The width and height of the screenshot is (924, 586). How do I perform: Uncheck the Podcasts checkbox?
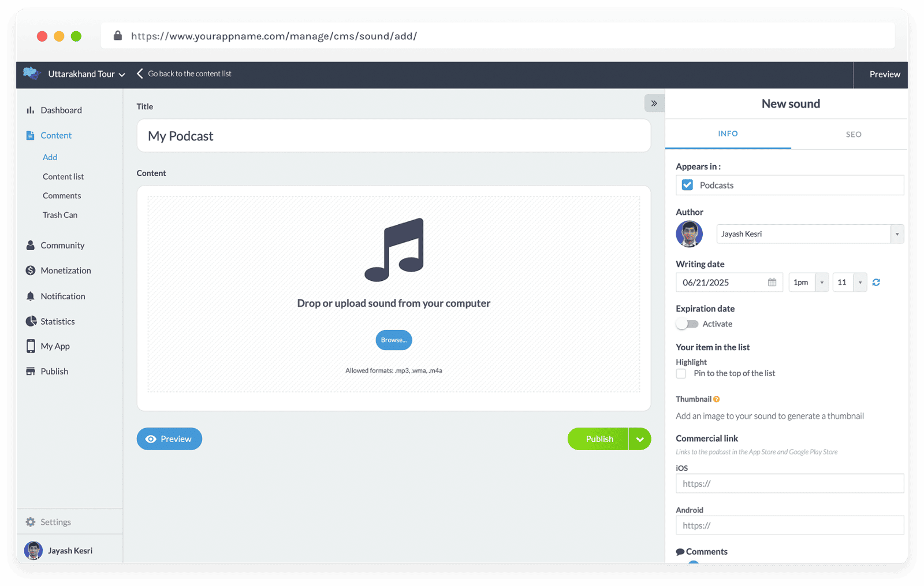click(687, 186)
